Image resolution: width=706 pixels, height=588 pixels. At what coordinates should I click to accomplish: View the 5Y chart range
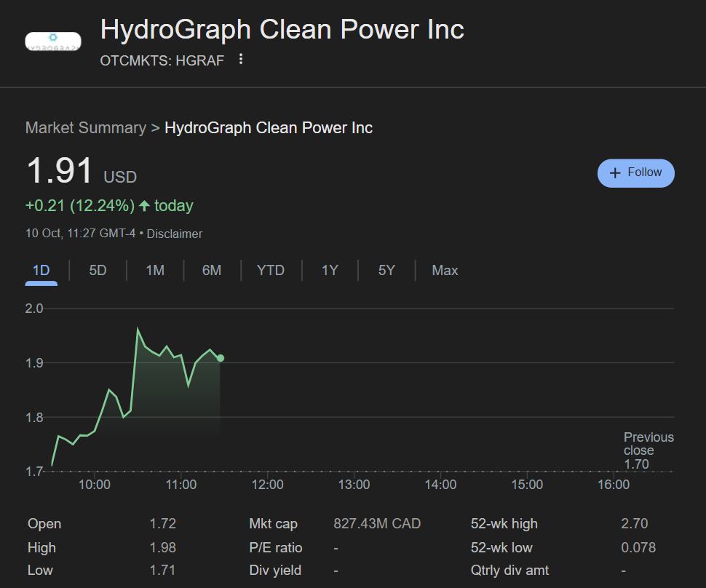point(386,270)
